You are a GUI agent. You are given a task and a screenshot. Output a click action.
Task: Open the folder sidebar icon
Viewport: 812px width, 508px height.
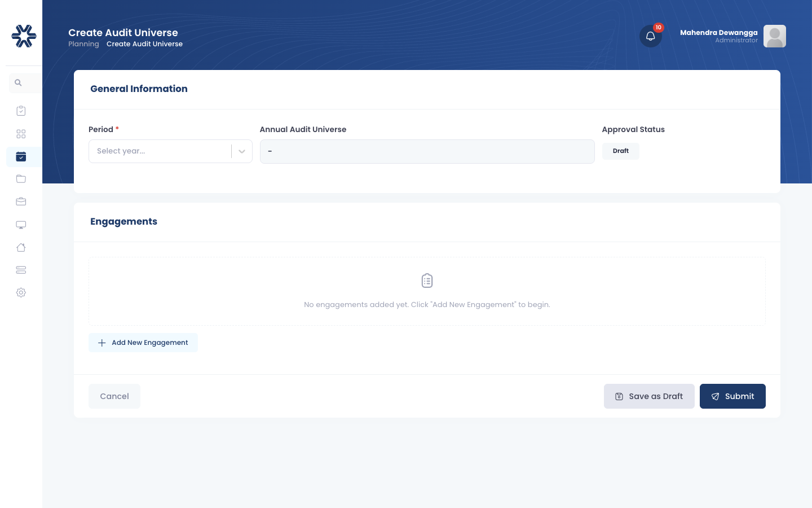tap(21, 179)
